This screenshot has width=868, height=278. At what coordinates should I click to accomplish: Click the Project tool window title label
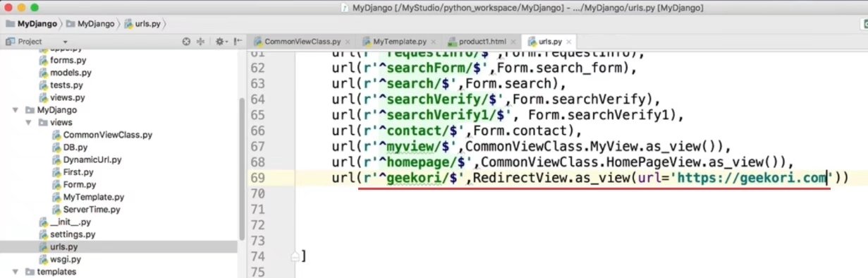30,42
